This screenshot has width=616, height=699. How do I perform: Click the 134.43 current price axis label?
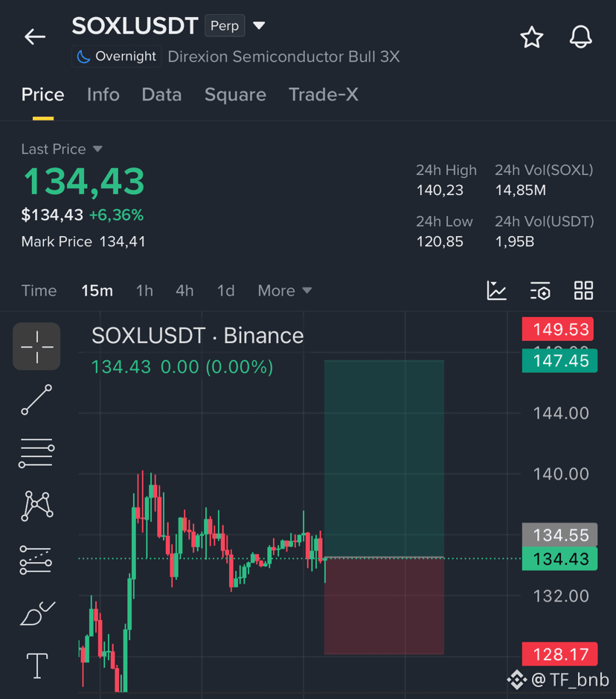click(560, 558)
